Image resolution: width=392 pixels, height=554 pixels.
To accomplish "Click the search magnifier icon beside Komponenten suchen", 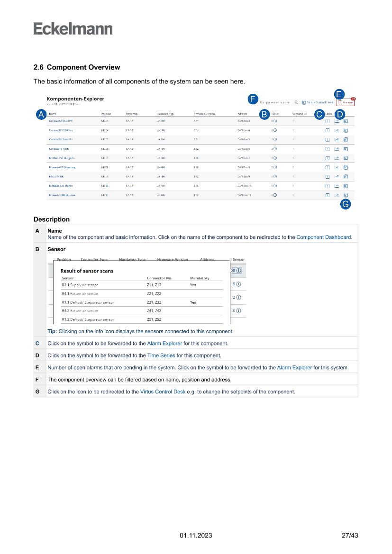I will pyautogui.click(x=296, y=102).
